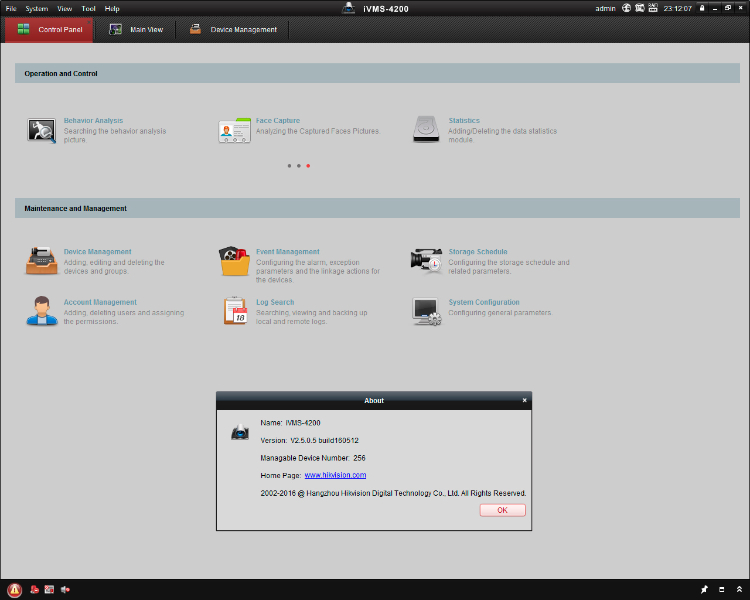
Task: Open the Face Capture icon
Action: [x=234, y=131]
